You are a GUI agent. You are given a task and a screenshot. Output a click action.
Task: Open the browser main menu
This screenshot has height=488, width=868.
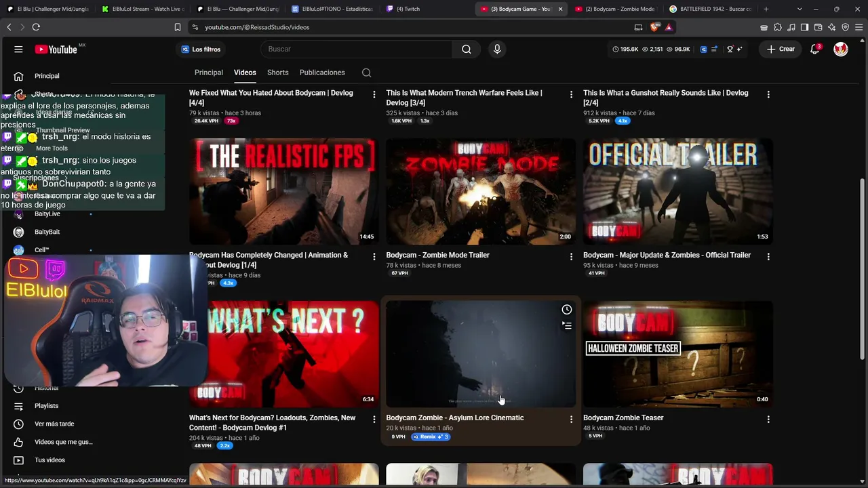(859, 27)
